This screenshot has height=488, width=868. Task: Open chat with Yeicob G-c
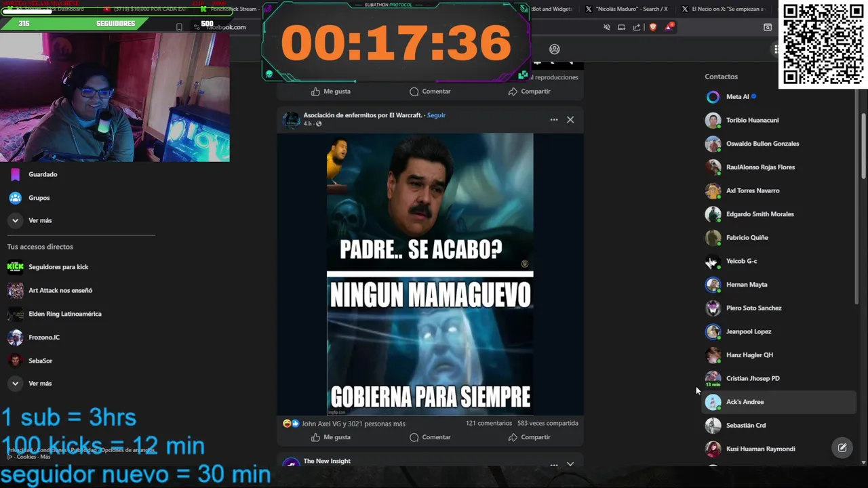click(x=780, y=261)
